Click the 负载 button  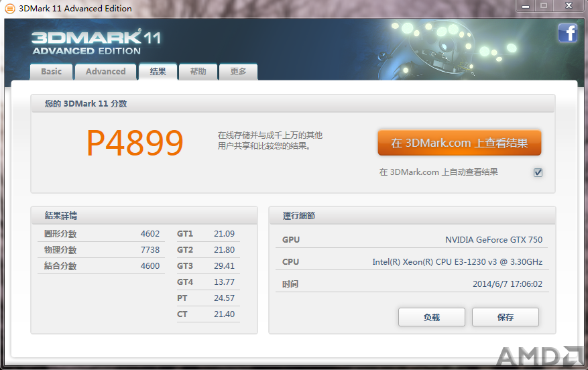pyautogui.click(x=432, y=318)
